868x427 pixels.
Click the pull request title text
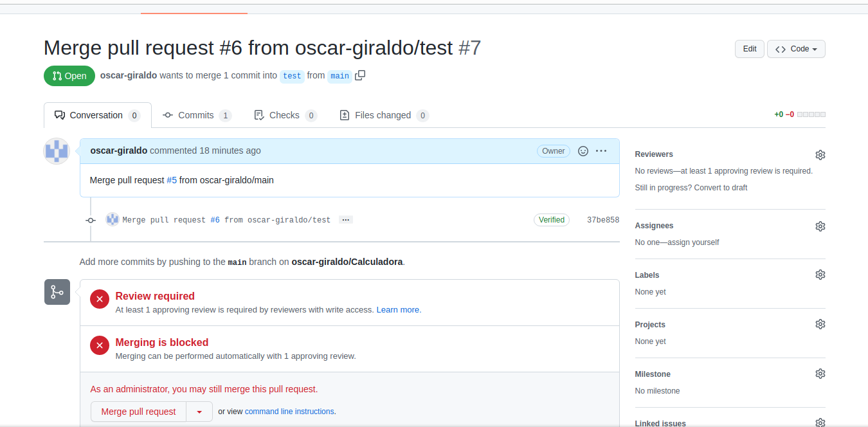click(x=248, y=48)
